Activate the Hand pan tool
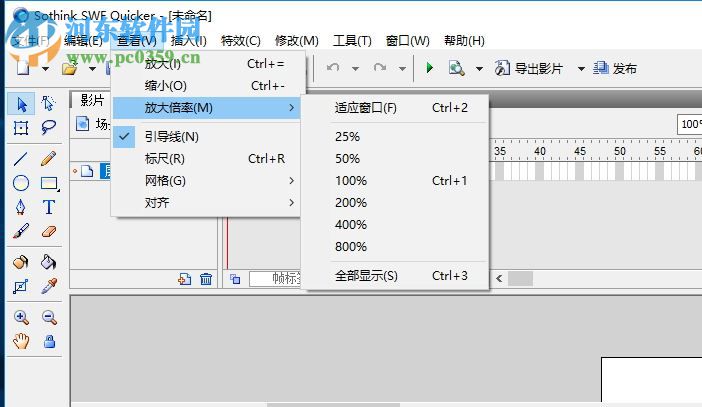Screen dimensions: 702x407 tap(21, 341)
